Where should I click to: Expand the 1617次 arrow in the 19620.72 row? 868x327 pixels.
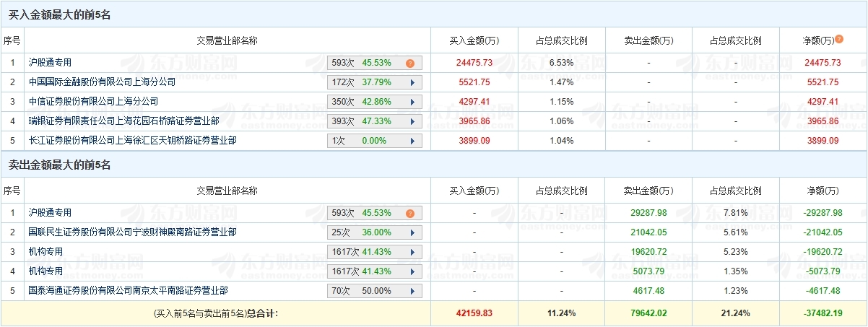412,253
